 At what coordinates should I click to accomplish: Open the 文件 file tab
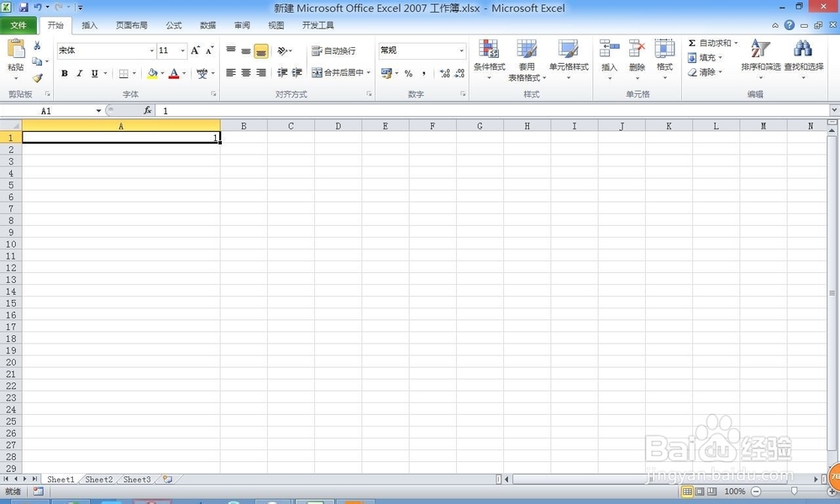click(18, 25)
